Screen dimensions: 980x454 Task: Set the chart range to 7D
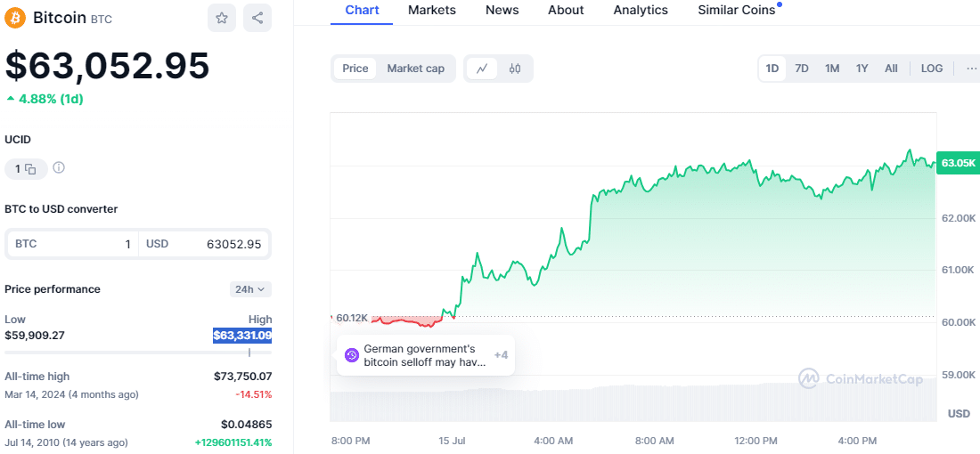pos(802,69)
